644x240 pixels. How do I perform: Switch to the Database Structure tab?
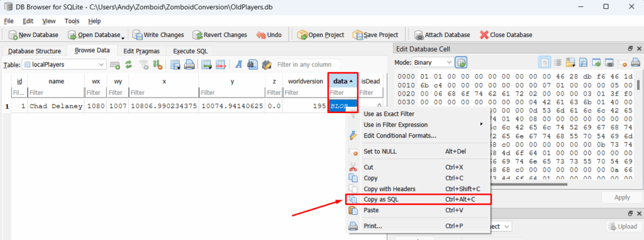click(x=35, y=51)
